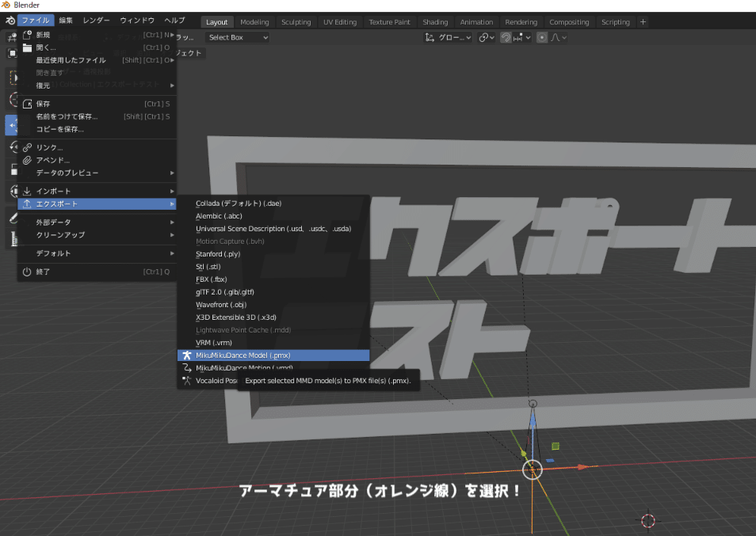Expand the 外部データ submenu
Viewport: 756px width, 536px height.
97,222
